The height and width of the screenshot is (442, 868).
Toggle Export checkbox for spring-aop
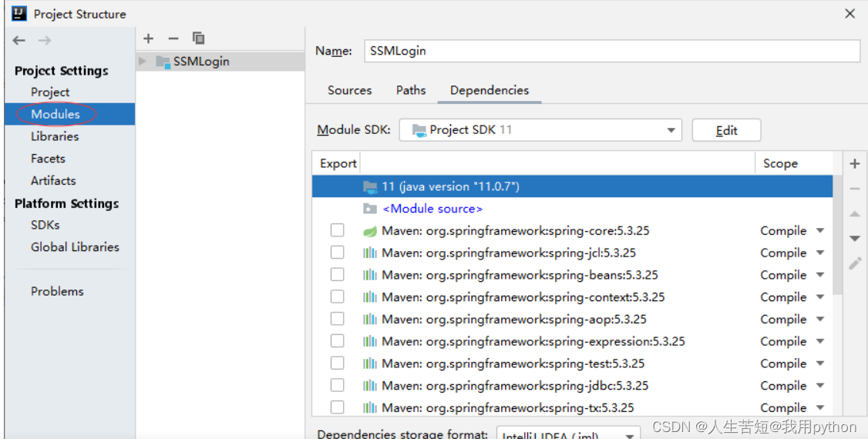coord(337,319)
